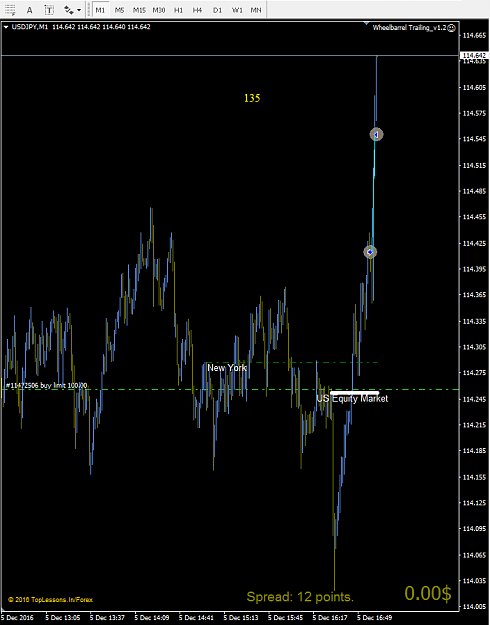Select the white US Equity Market bar
490x625 pixels.
[x=354, y=393]
